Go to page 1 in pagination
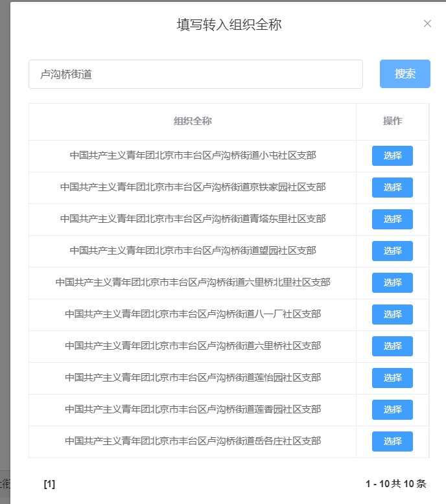This screenshot has width=446, height=504. [49, 484]
